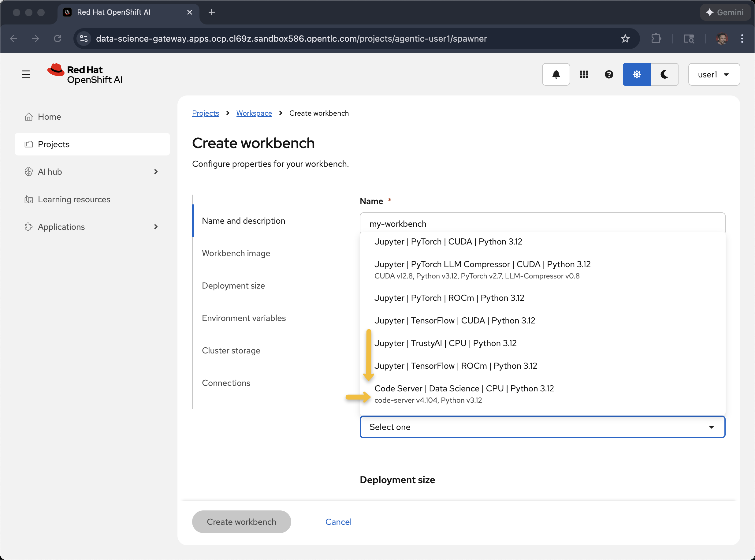Screen dimensions: 755x560
Task: Click the Cancel link
Action: point(338,521)
